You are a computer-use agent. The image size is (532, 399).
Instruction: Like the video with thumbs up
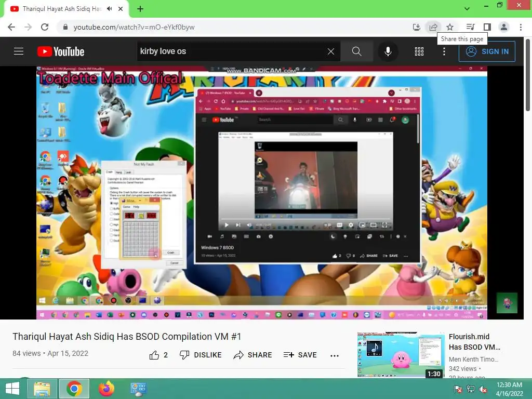click(158, 355)
